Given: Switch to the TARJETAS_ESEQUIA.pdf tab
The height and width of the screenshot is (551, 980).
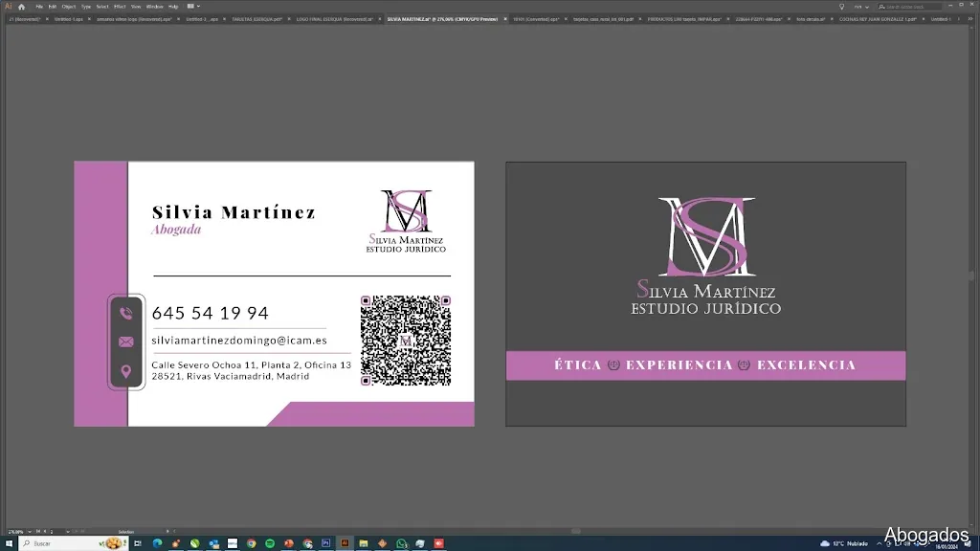Looking at the screenshot, I should point(256,18).
